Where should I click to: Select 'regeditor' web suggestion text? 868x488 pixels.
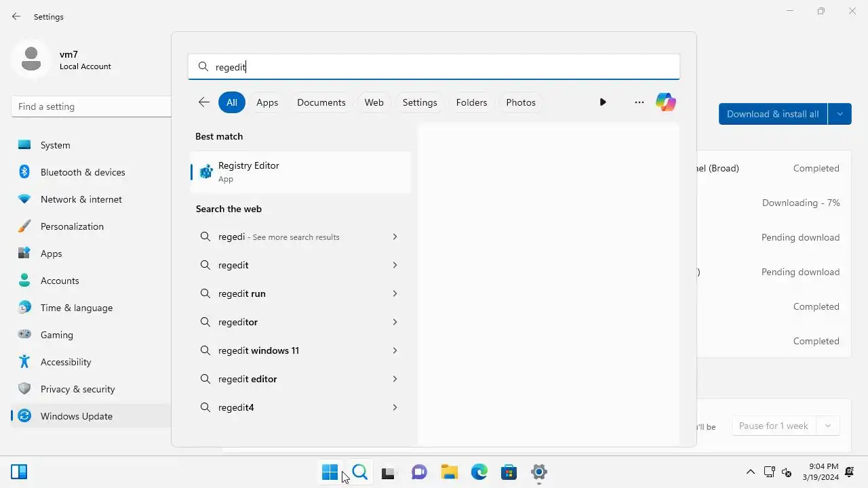(x=238, y=322)
